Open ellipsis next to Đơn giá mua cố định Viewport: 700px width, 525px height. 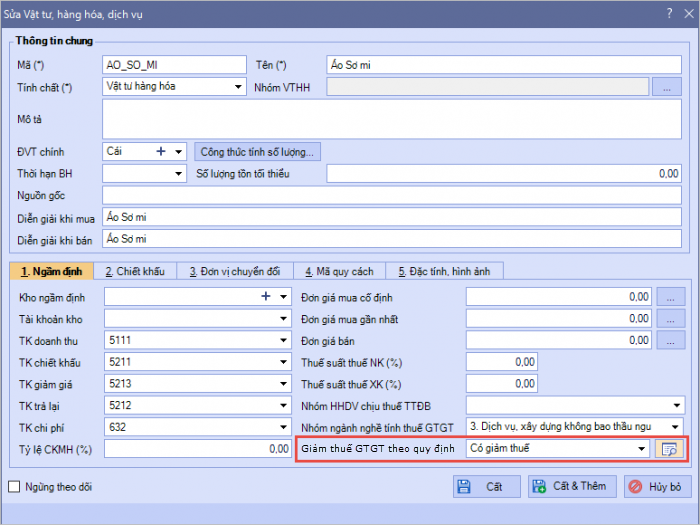[669, 296]
